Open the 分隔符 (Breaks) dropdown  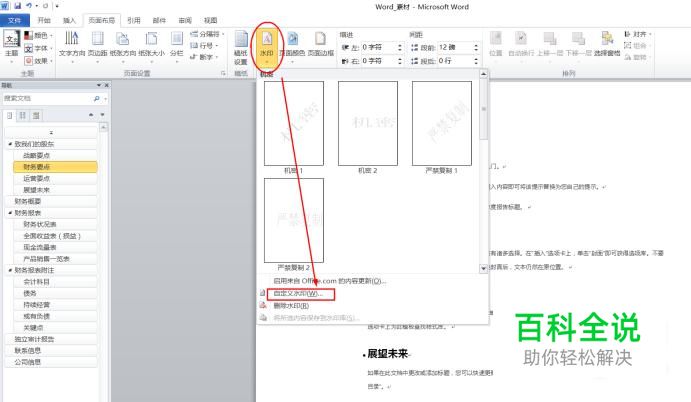207,34
